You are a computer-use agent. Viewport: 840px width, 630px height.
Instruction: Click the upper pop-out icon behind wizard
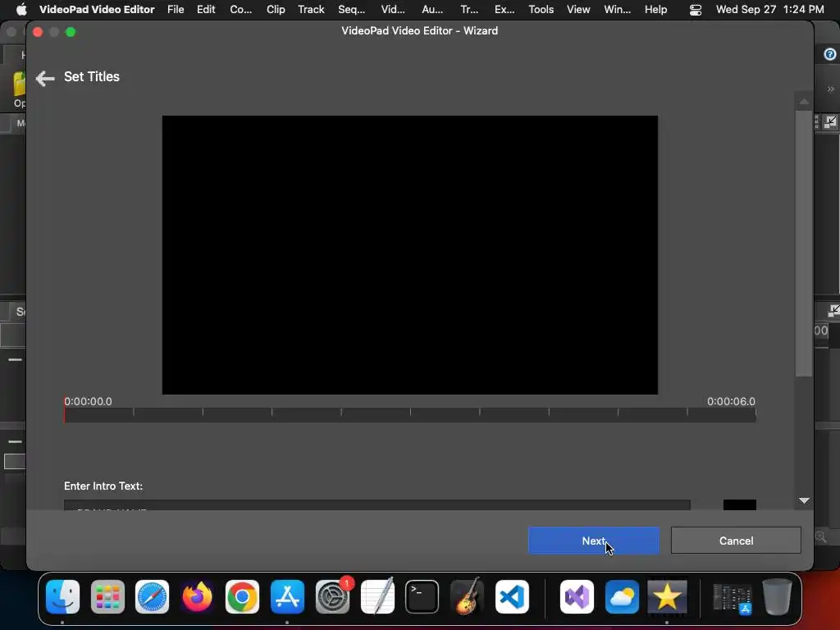[x=830, y=121]
